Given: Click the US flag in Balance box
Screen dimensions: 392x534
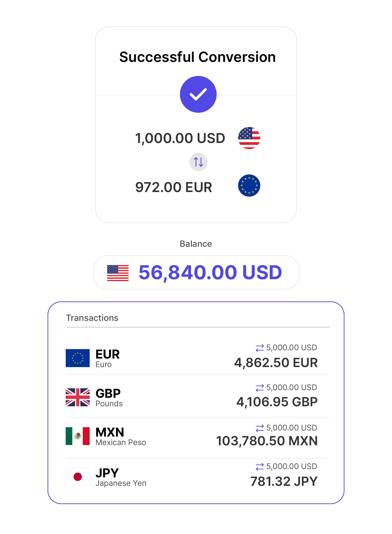Looking at the screenshot, I should point(118,273).
